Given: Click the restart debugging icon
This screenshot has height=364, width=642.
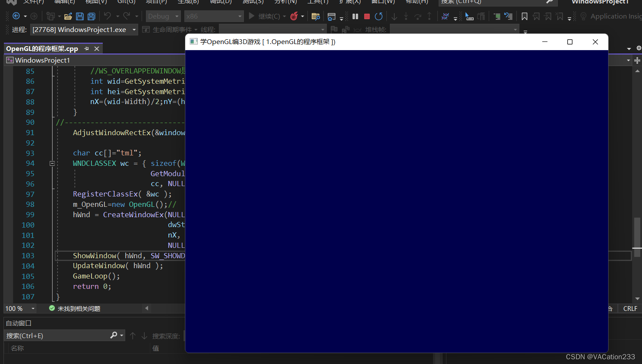Looking at the screenshot, I should 379,16.
